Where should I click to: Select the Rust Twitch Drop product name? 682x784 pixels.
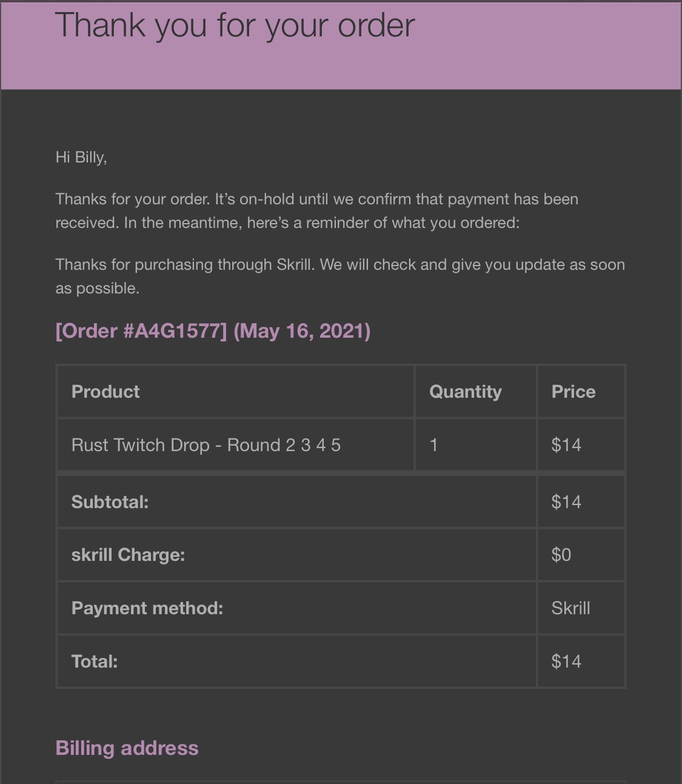(x=206, y=445)
